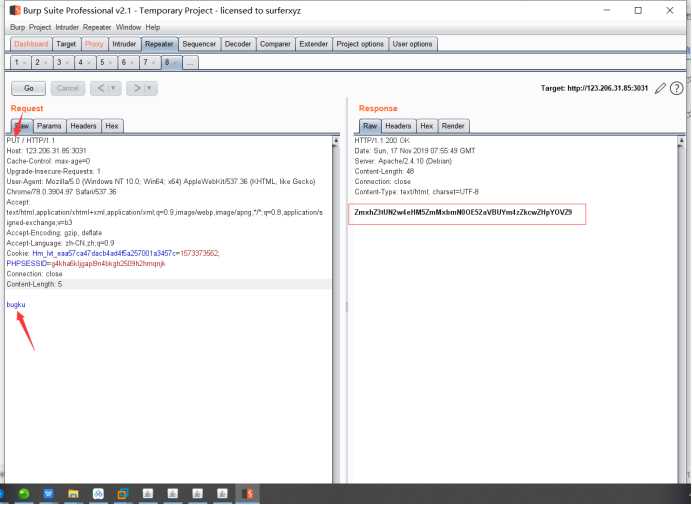Switch to the Intruder tool tab

[x=124, y=44]
